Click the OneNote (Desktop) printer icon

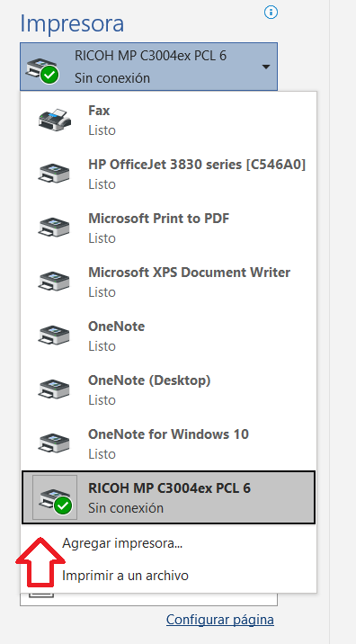tap(54, 389)
